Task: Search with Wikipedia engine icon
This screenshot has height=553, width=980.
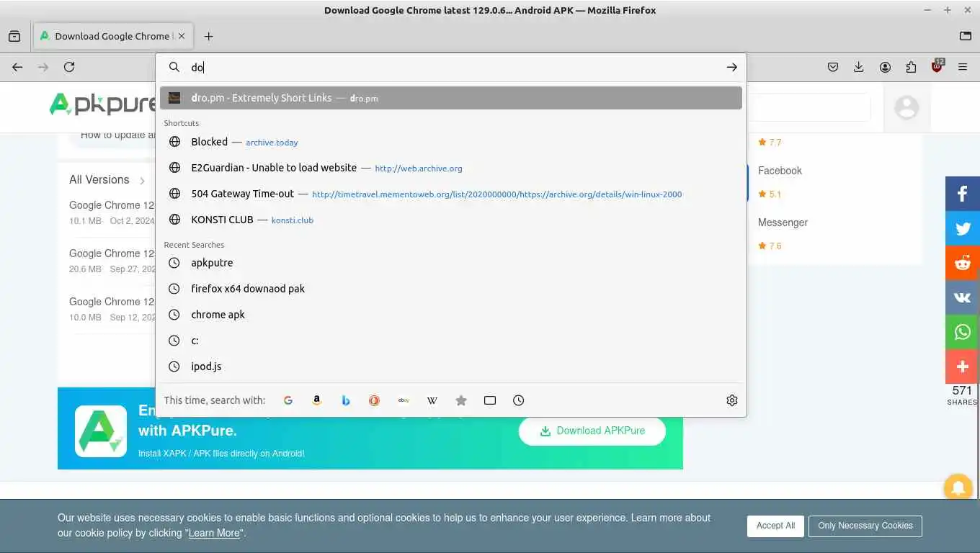Action: point(432,400)
